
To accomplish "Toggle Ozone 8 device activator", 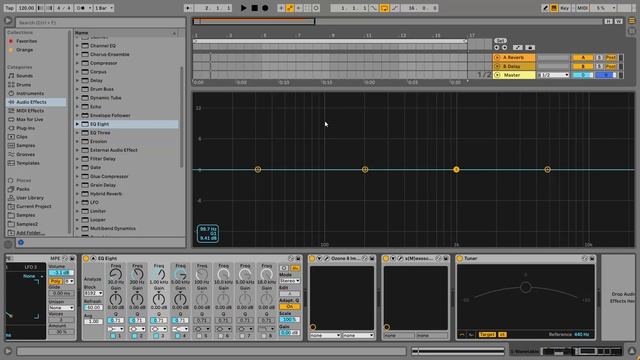I will pos(312,258).
